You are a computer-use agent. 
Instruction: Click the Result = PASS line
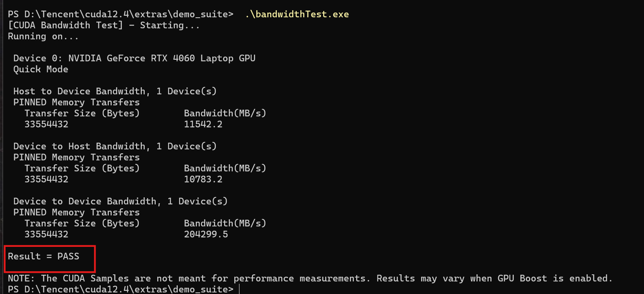pos(44,256)
